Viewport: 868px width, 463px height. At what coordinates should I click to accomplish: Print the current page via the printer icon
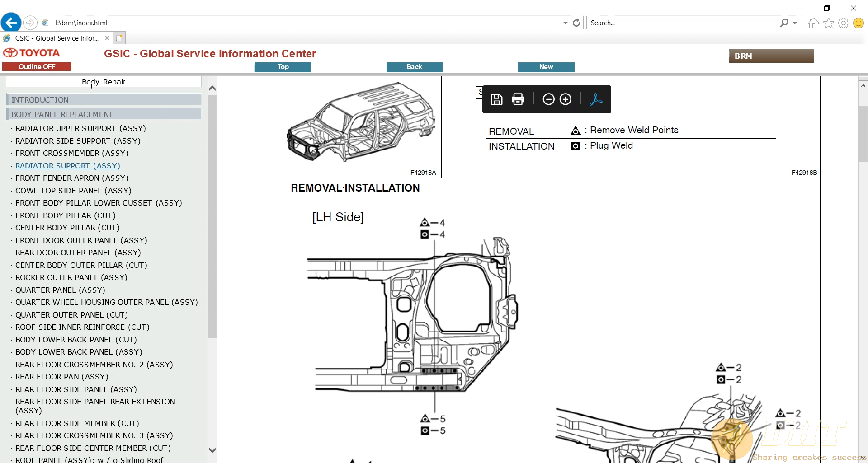pyautogui.click(x=518, y=99)
